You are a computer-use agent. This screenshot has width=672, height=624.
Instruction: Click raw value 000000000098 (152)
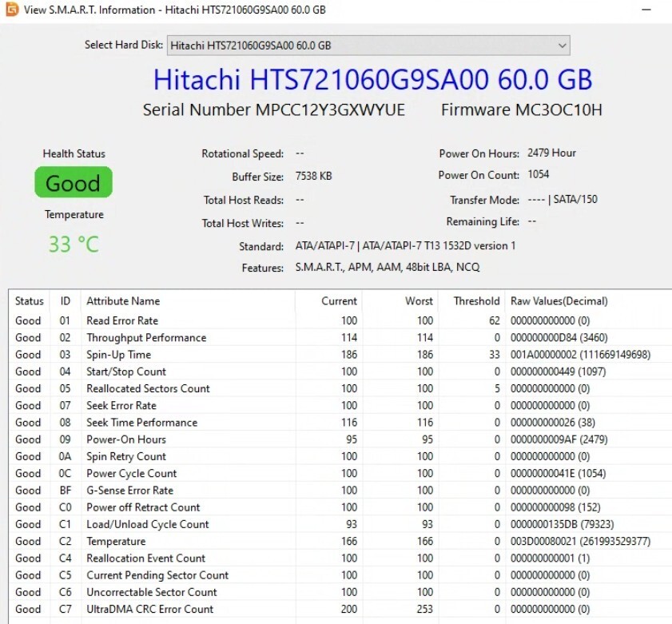point(555,507)
